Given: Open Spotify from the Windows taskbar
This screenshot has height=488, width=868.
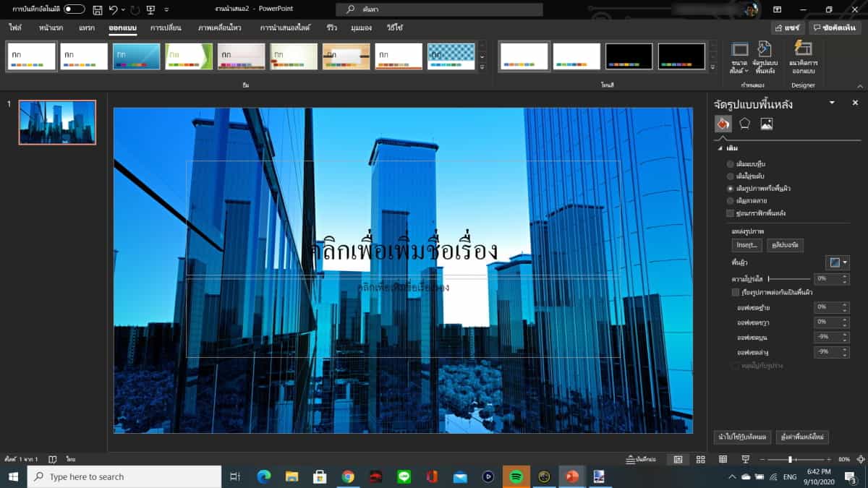Looking at the screenshot, I should click(x=516, y=476).
